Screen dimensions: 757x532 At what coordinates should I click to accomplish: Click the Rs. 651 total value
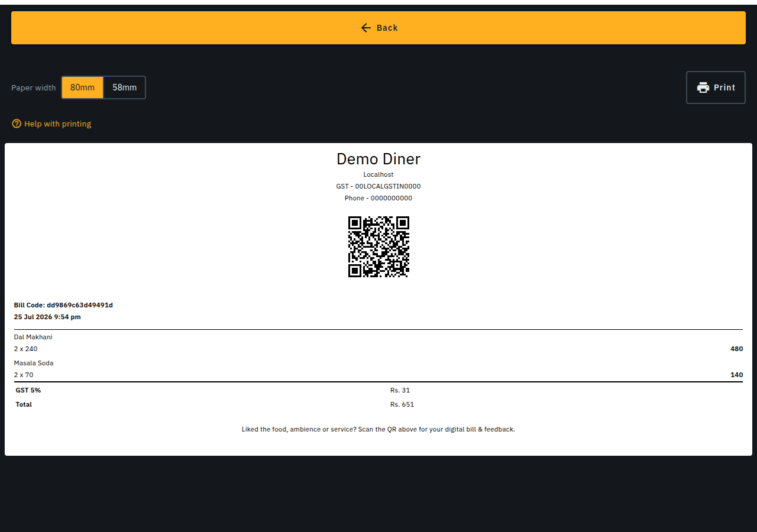(402, 404)
